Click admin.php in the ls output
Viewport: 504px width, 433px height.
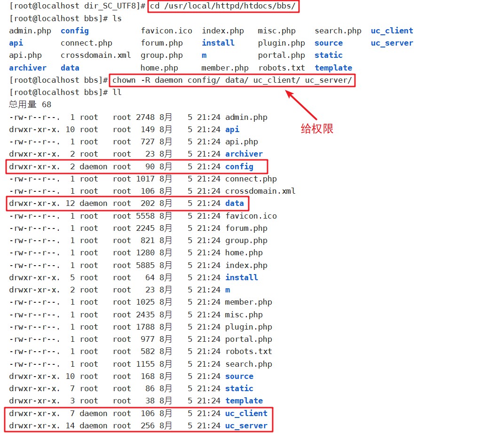(x=30, y=31)
